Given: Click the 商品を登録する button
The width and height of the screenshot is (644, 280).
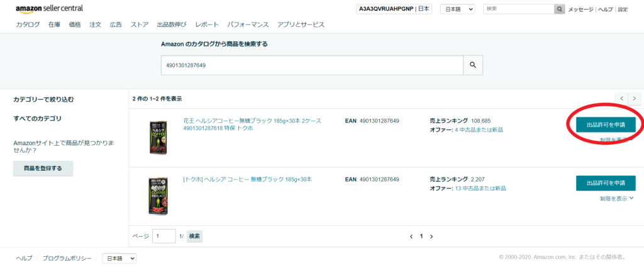Looking at the screenshot, I should (x=43, y=168).
